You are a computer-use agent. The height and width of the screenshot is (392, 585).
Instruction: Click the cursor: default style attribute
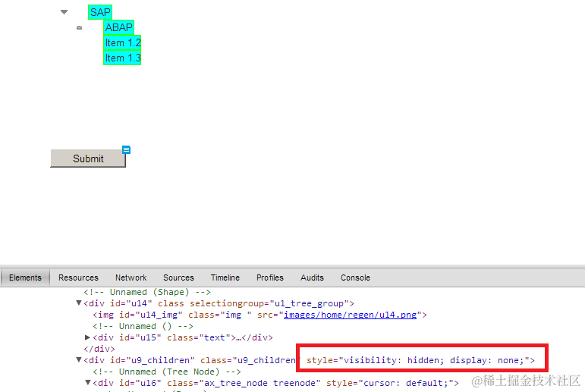tap(390, 383)
